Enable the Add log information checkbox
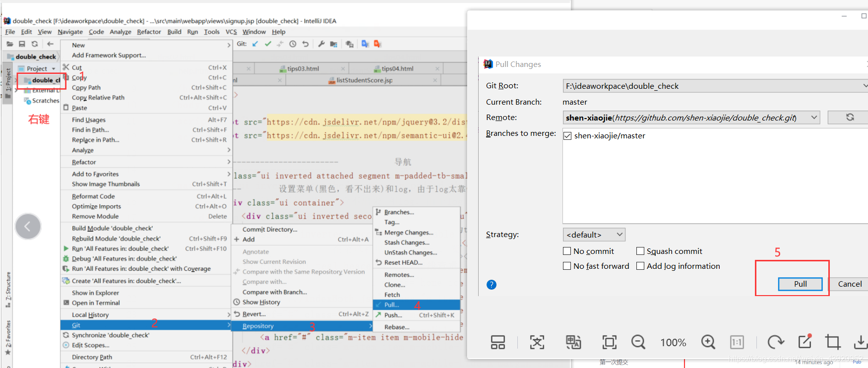The height and width of the screenshot is (368, 868). (640, 266)
